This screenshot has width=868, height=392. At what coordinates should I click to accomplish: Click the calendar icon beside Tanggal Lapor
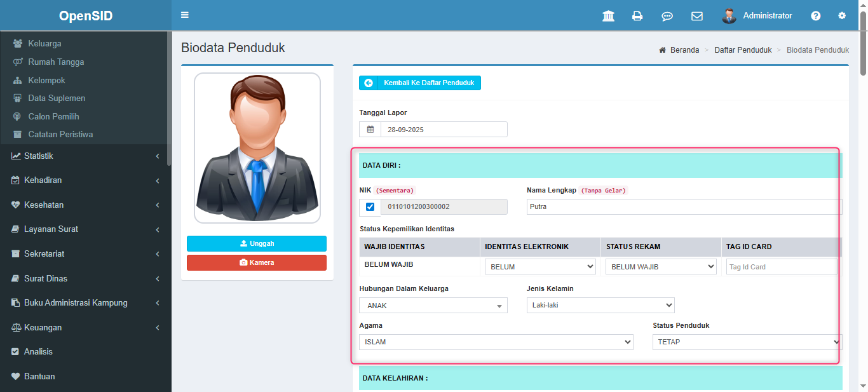click(370, 130)
